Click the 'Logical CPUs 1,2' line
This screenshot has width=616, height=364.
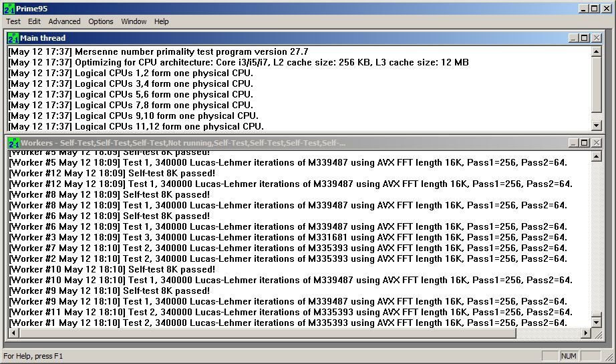point(131,73)
